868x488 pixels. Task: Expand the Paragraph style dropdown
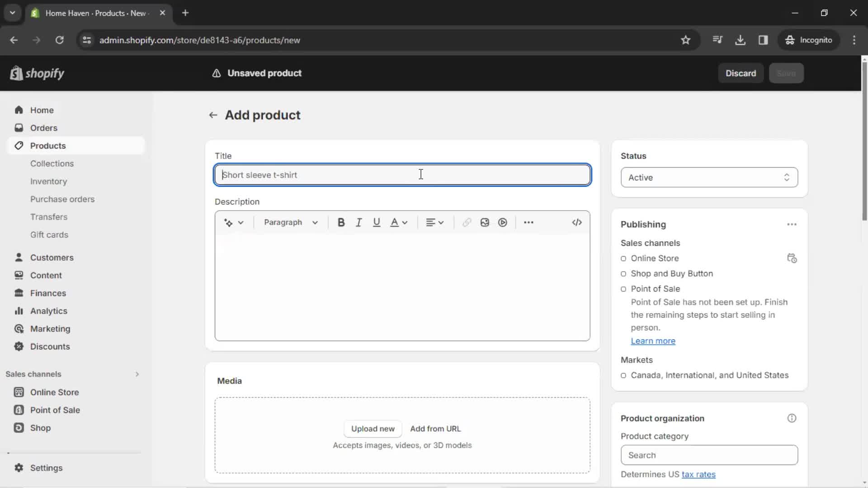(289, 222)
